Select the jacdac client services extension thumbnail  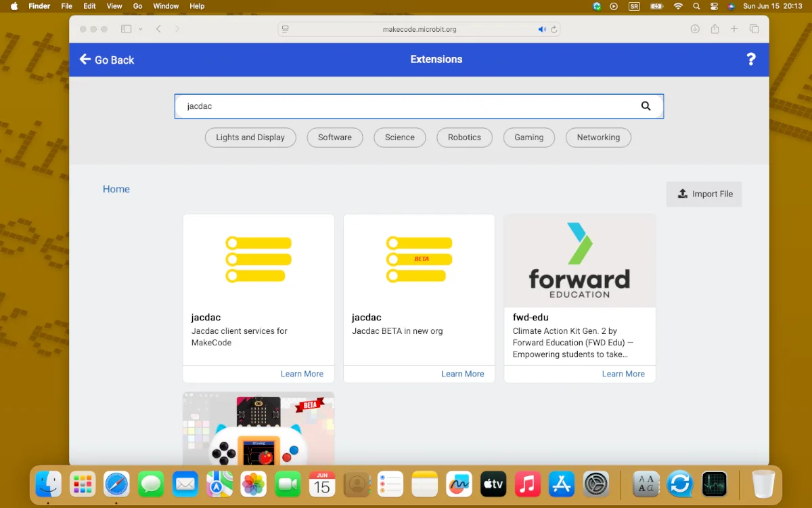click(258, 261)
